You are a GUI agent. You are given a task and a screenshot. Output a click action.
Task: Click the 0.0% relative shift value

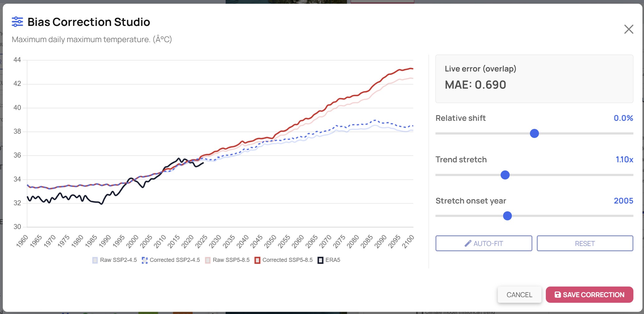coord(623,118)
